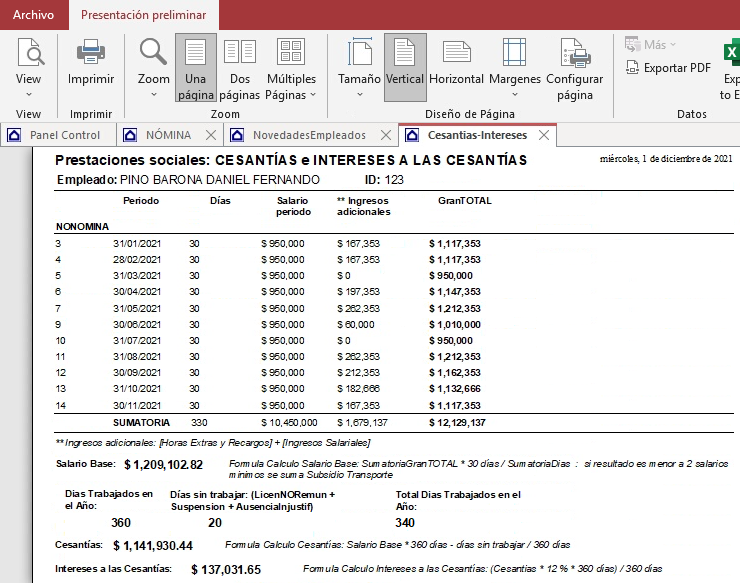Screen dimensions: 740x583
Task: Switch to the Panel Control tab
Action: [x=64, y=135]
